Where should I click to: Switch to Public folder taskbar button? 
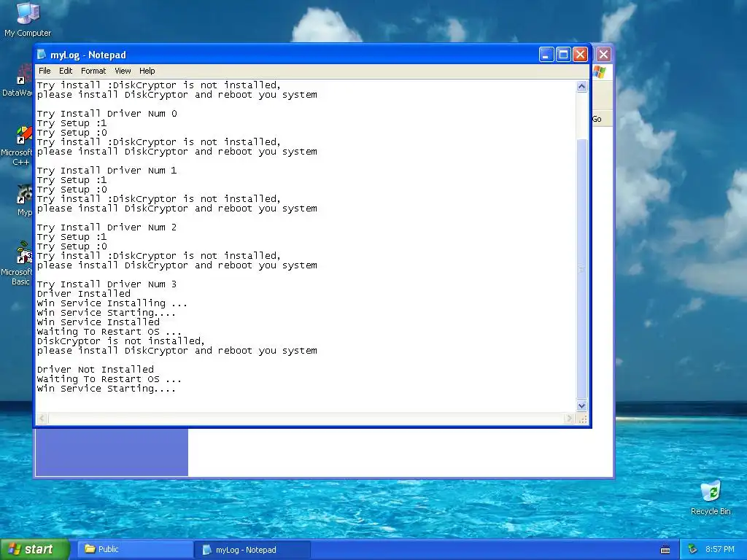point(135,550)
